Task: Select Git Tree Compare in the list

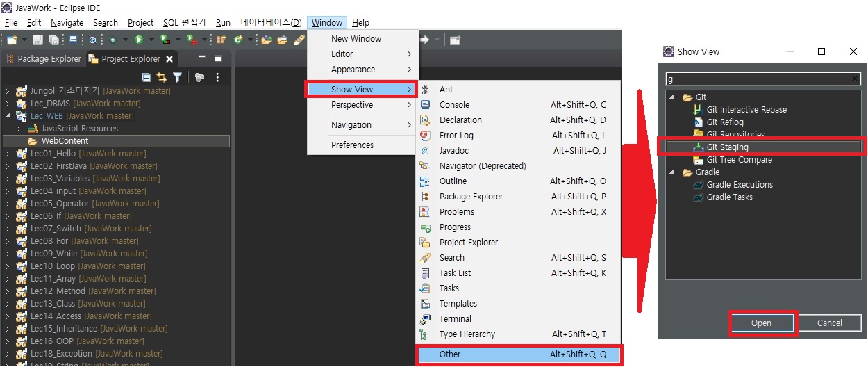Action: pos(740,159)
